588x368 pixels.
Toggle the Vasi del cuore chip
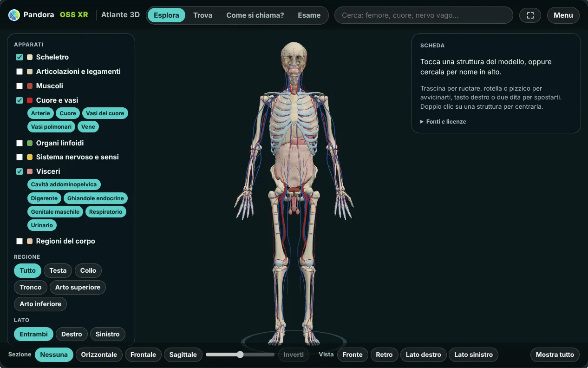(105, 113)
